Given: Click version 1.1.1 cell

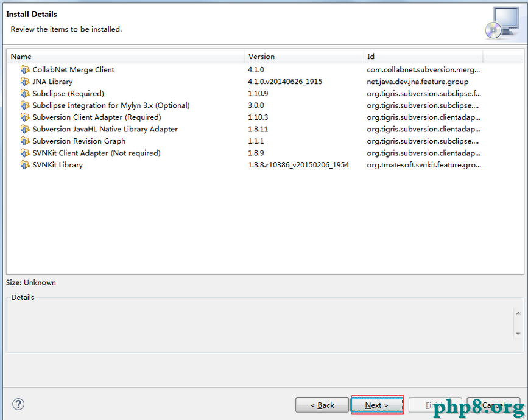Looking at the screenshot, I should tap(256, 141).
